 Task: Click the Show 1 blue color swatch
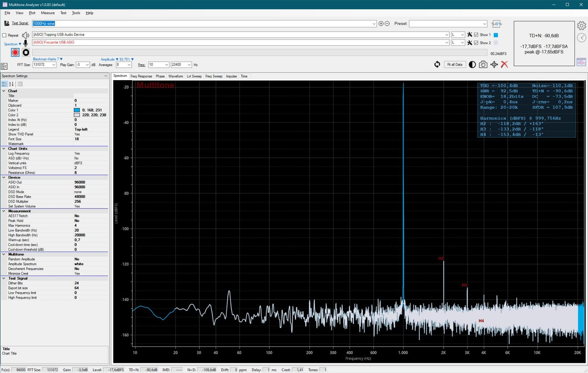point(496,35)
